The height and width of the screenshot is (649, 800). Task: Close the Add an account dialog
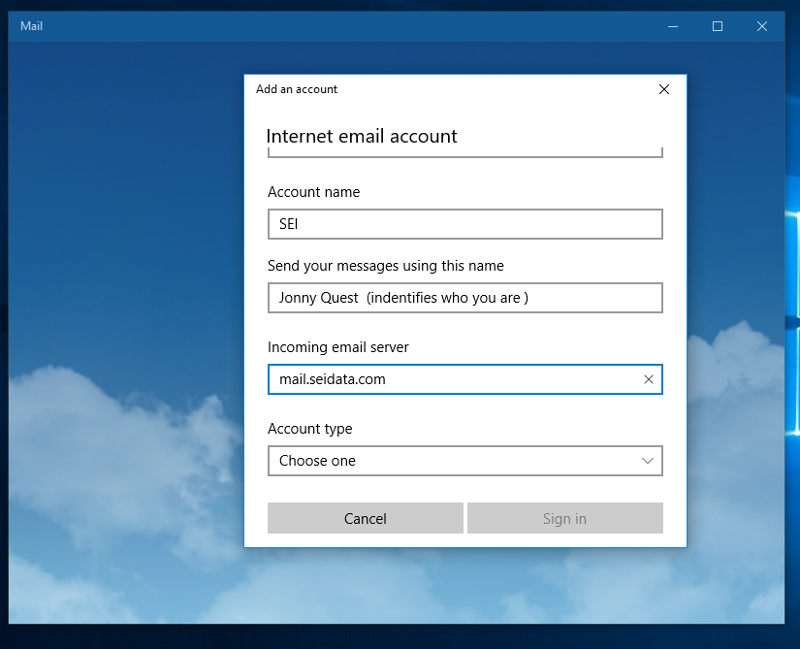point(663,89)
